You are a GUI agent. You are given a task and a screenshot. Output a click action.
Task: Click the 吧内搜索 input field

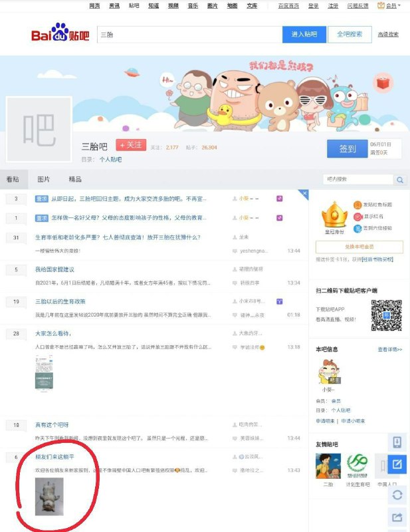point(358,180)
